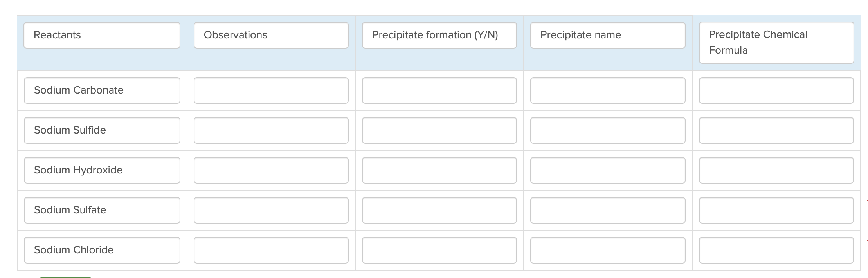The height and width of the screenshot is (278, 868).
Task: Click Precipitate name field for Sodium Chloride
Action: coord(607,250)
